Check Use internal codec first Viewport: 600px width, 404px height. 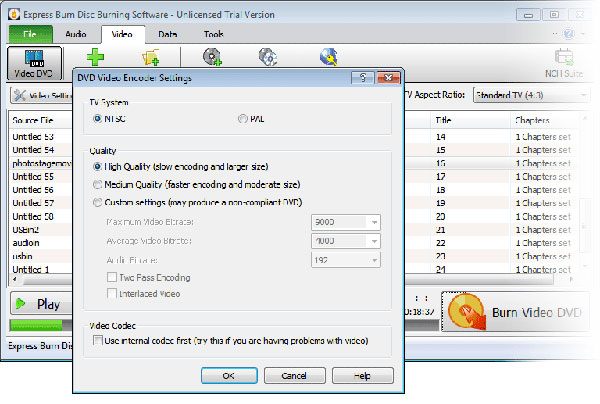[98, 340]
